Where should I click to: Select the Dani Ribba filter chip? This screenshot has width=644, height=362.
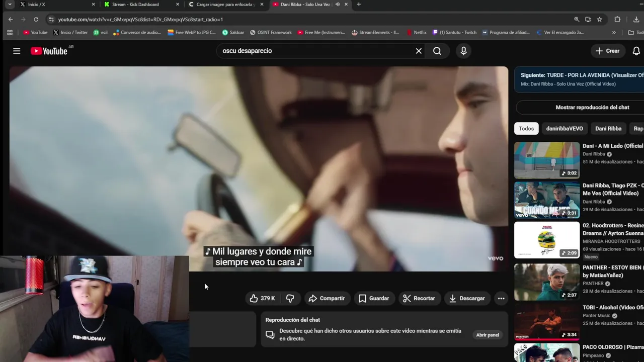[608, 128]
